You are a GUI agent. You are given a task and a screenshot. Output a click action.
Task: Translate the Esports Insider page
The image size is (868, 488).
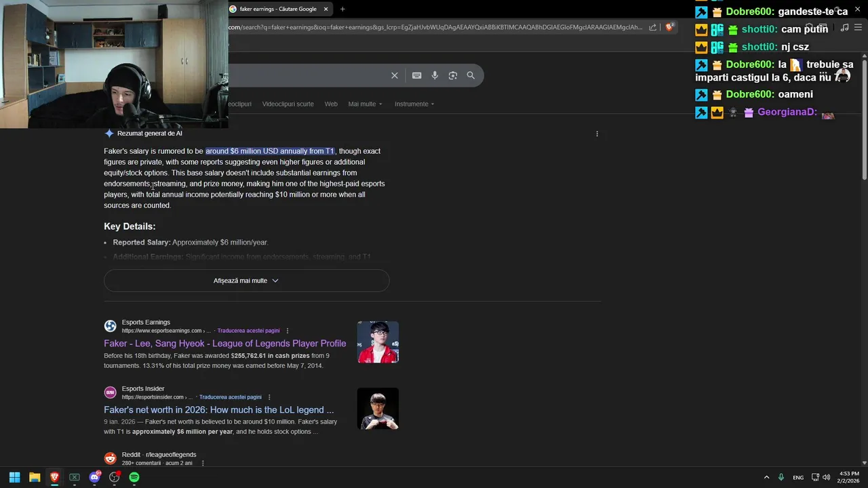coord(231,397)
